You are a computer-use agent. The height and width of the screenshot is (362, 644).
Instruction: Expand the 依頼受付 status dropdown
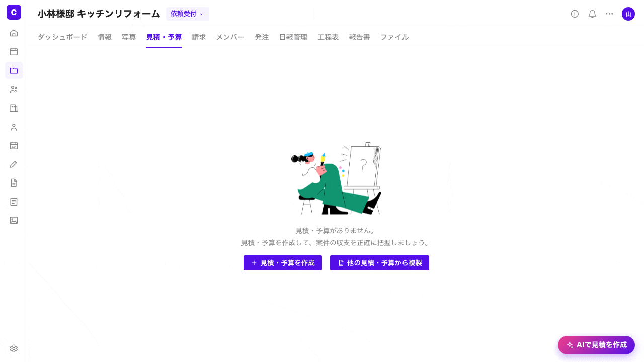click(x=188, y=14)
